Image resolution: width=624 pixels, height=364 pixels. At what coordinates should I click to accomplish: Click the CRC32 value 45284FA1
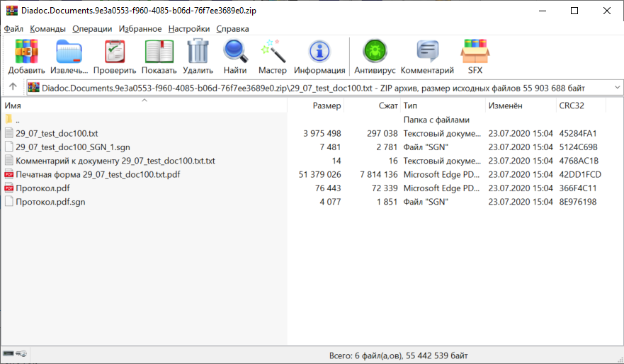point(578,133)
